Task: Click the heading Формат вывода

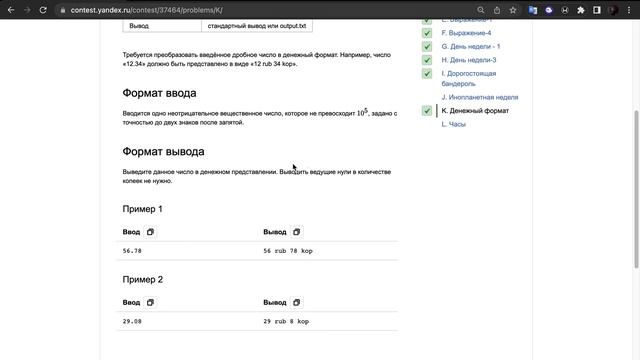Action: (x=163, y=151)
